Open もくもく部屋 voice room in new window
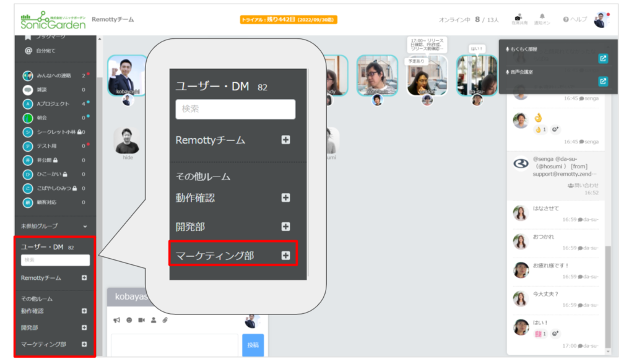 pos(603,59)
